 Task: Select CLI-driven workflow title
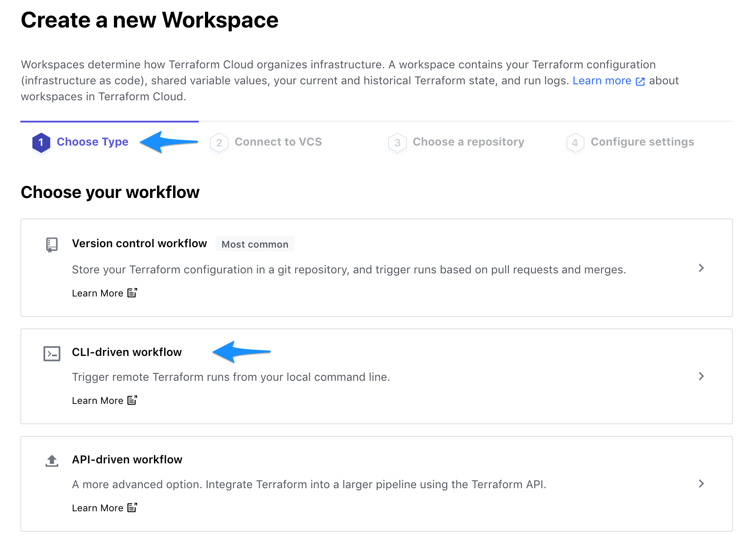point(127,352)
